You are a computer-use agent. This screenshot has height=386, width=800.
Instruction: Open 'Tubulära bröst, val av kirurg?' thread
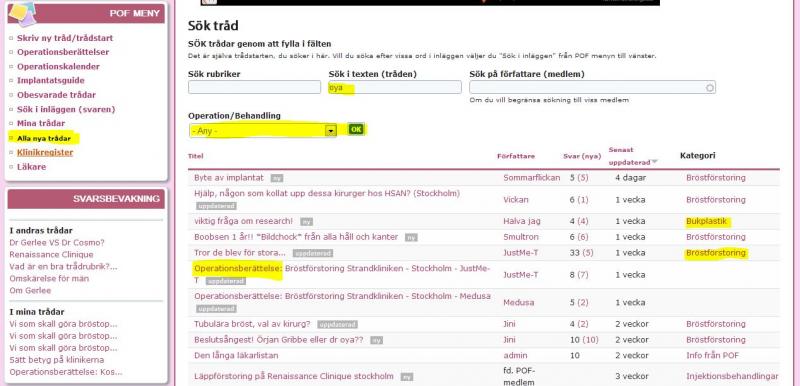(x=252, y=324)
